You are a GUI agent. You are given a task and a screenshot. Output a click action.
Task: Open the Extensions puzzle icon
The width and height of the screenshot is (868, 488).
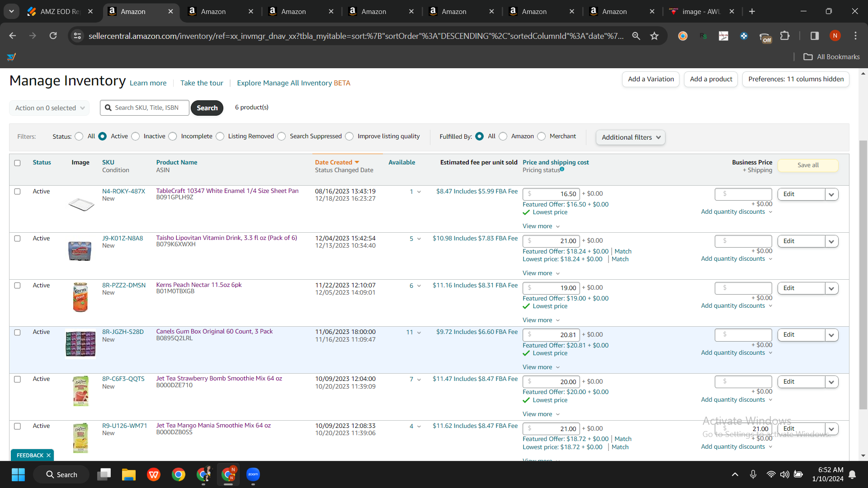pos(785,36)
